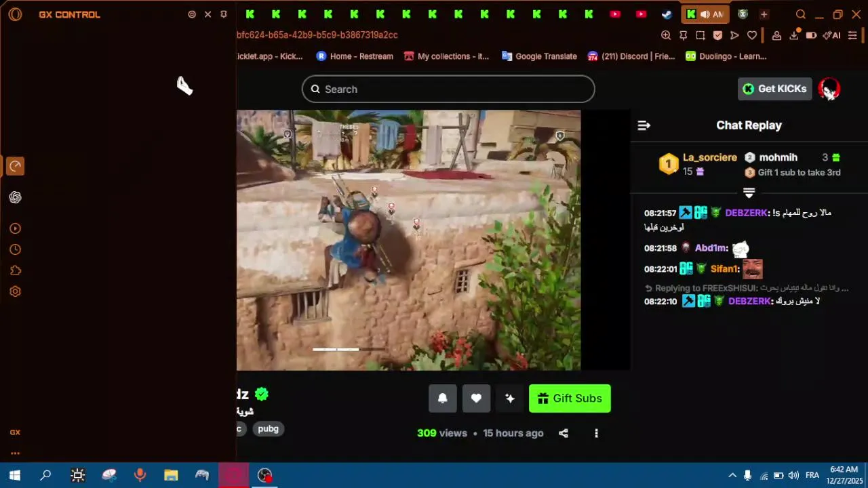Open the Easy setup menu icon

853,35
